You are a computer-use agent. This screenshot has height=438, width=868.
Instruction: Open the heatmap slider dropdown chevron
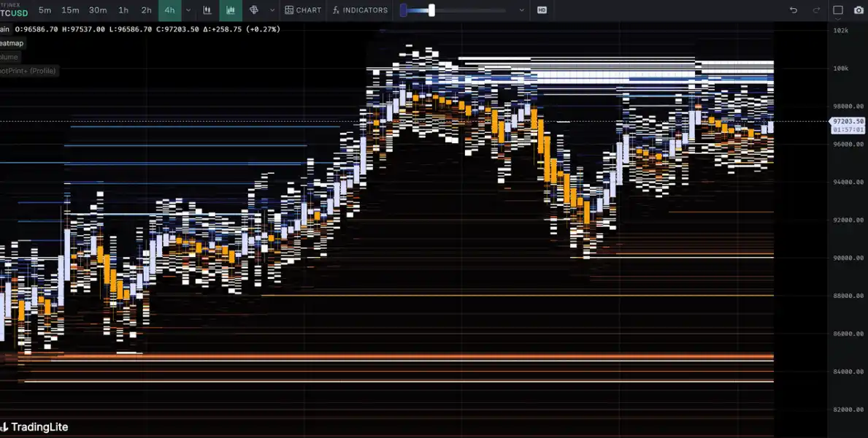pos(521,10)
